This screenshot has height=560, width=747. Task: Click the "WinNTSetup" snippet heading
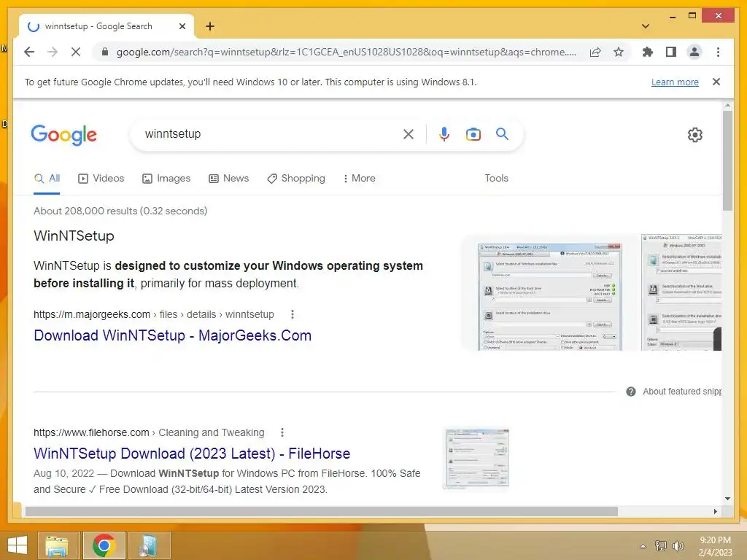pyautogui.click(x=74, y=236)
